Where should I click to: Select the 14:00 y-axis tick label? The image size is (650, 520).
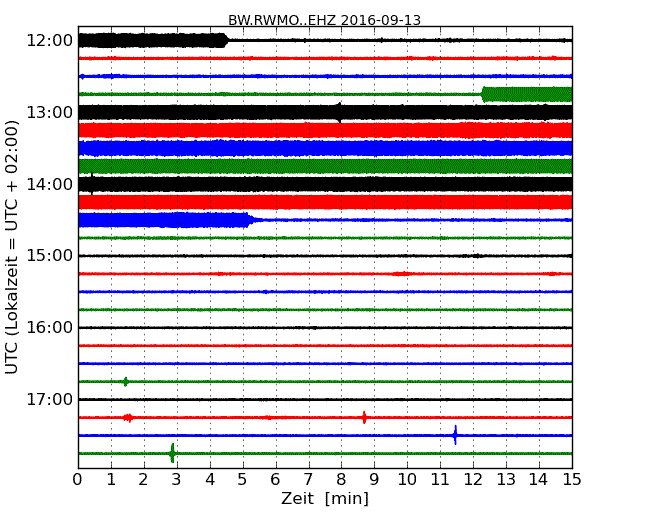click(x=50, y=184)
